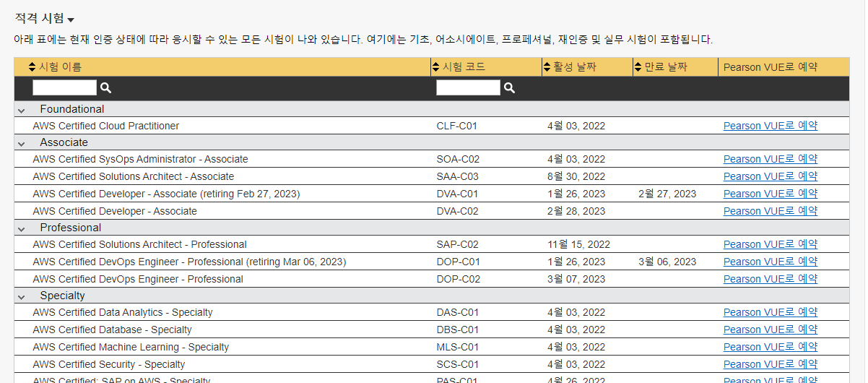Select the 11월 15, 2022 active date
Image resolution: width=868 pixels, height=383 pixels.
click(x=578, y=244)
